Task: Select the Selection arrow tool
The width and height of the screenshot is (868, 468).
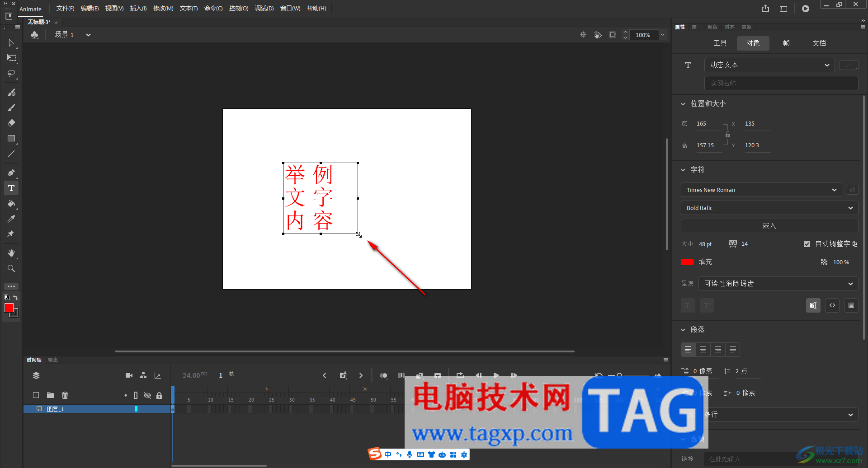Action: [x=11, y=43]
